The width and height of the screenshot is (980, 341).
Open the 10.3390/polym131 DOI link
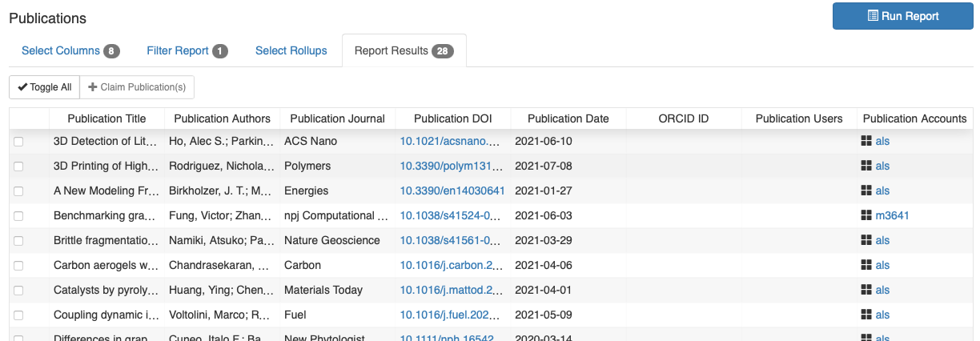click(452, 166)
